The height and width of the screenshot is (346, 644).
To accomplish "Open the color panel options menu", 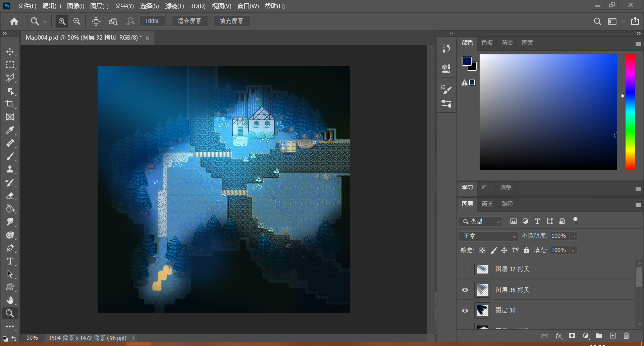I will pyautogui.click(x=638, y=44).
